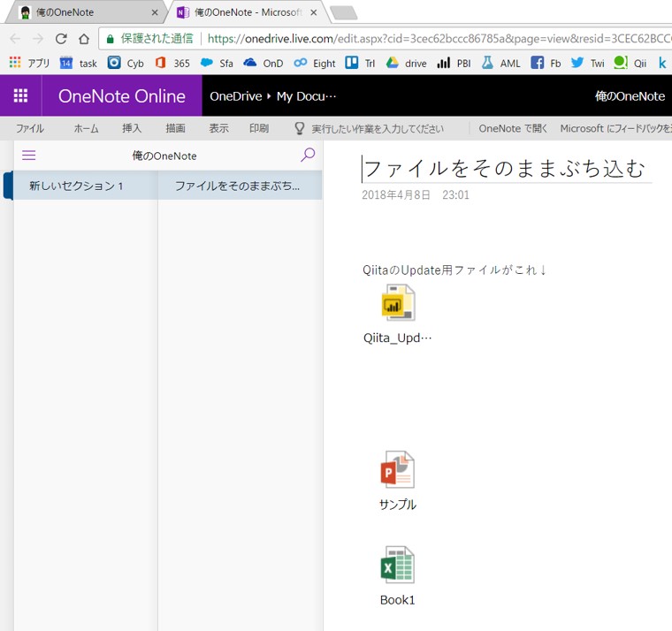The height and width of the screenshot is (631, 672).
Task: Open the Twi Twitter bookmark
Action: [587, 63]
